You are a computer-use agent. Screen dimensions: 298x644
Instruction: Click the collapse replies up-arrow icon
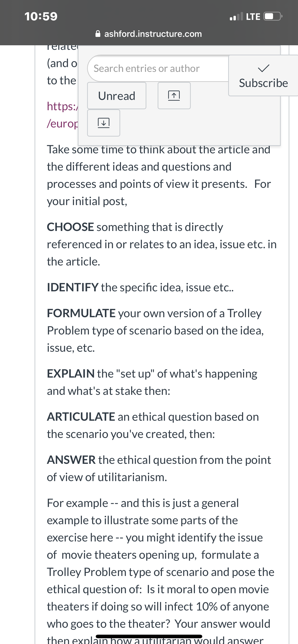[174, 96]
